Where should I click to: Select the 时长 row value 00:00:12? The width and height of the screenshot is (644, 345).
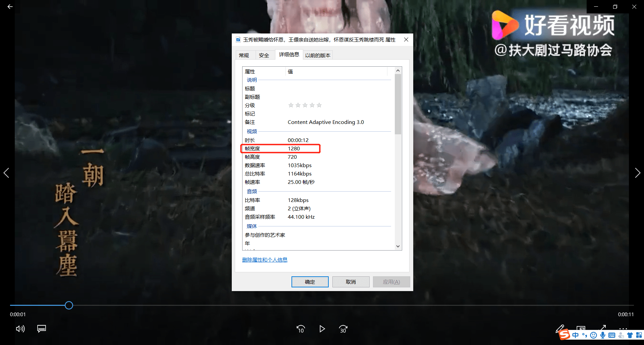point(298,140)
